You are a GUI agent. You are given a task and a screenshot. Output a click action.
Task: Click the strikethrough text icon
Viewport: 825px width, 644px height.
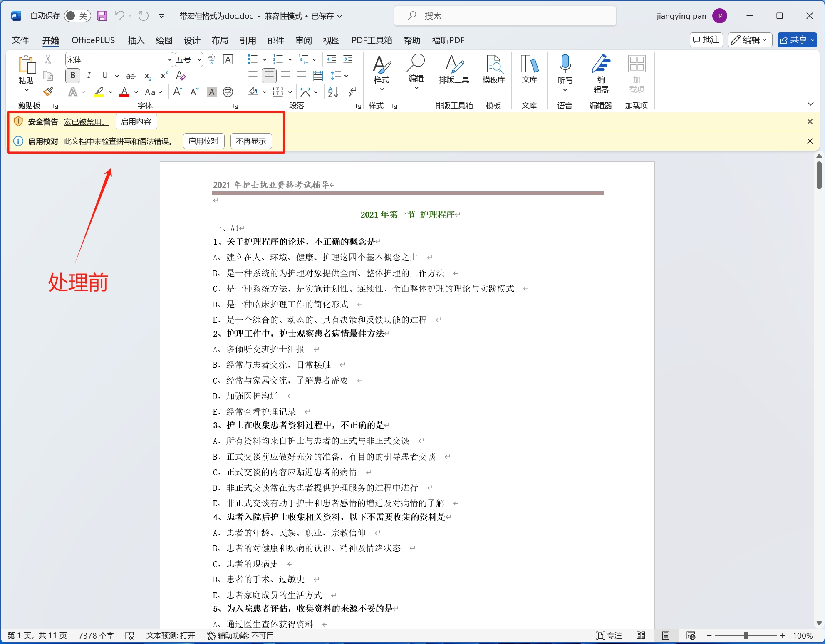point(130,76)
